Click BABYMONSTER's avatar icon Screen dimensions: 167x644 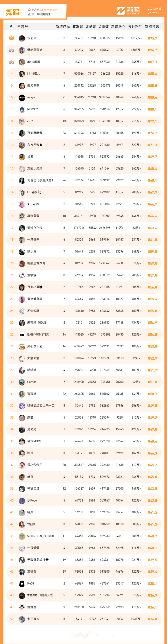[22, 335]
